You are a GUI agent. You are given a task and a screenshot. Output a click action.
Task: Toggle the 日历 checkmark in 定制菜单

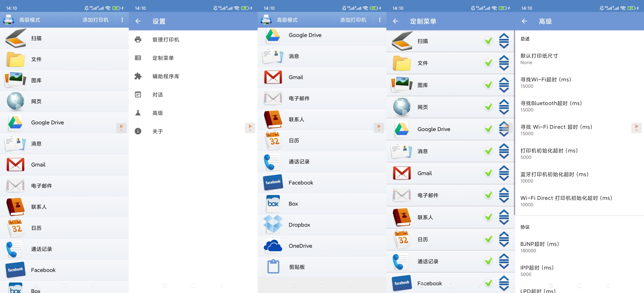pyautogui.click(x=488, y=239)
